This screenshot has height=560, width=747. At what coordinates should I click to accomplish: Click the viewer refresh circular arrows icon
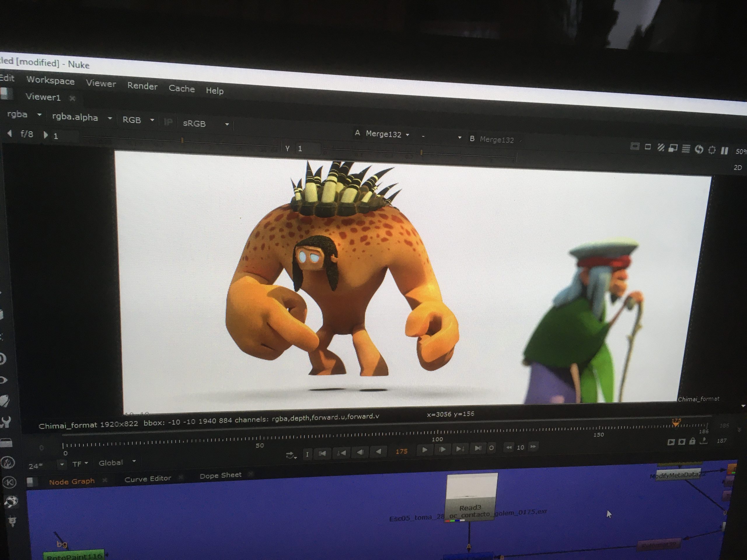699,150
